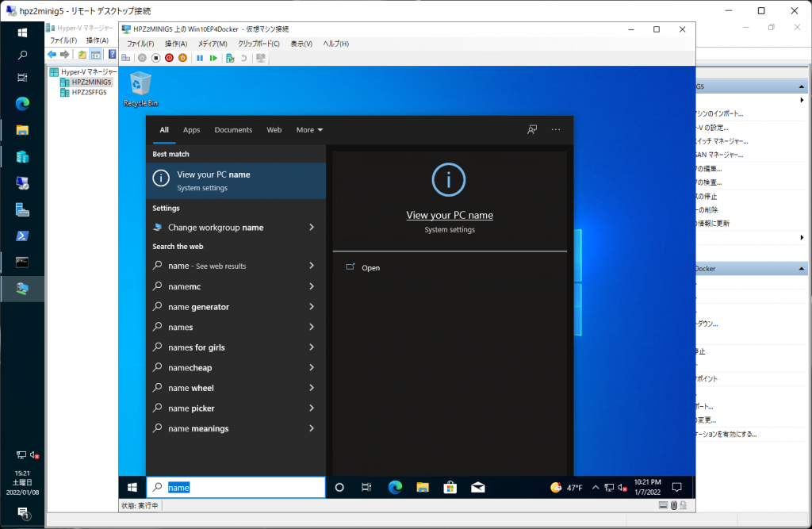The height and width of the screenshot is (529, 812).
Task: Open the search feedback icon
Action: click(x=532, y=130)
